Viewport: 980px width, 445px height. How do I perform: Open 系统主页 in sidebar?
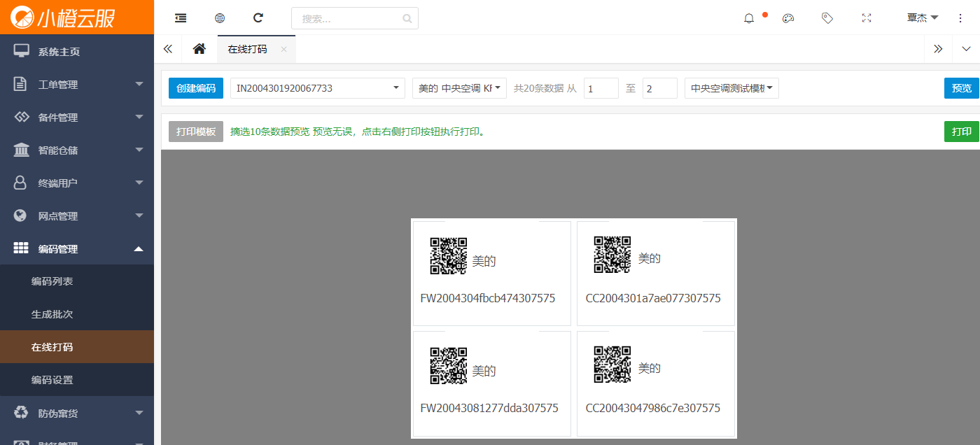point(77,51)
